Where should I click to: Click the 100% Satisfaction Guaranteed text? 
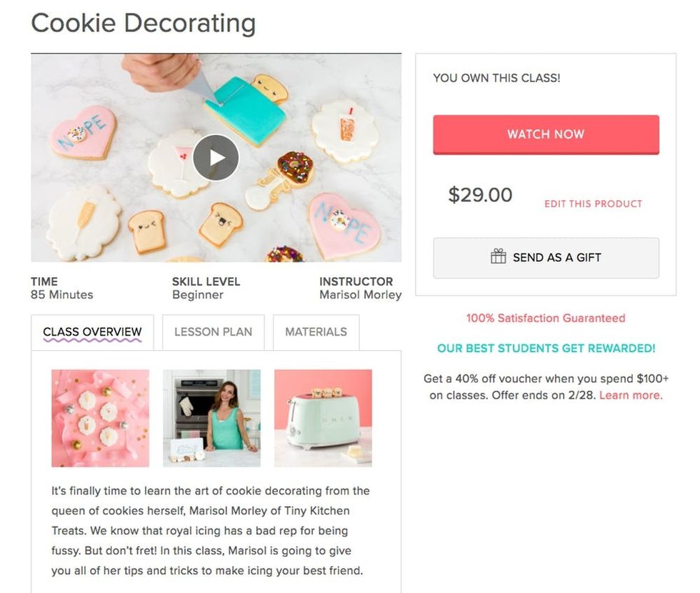coord(545,319)
